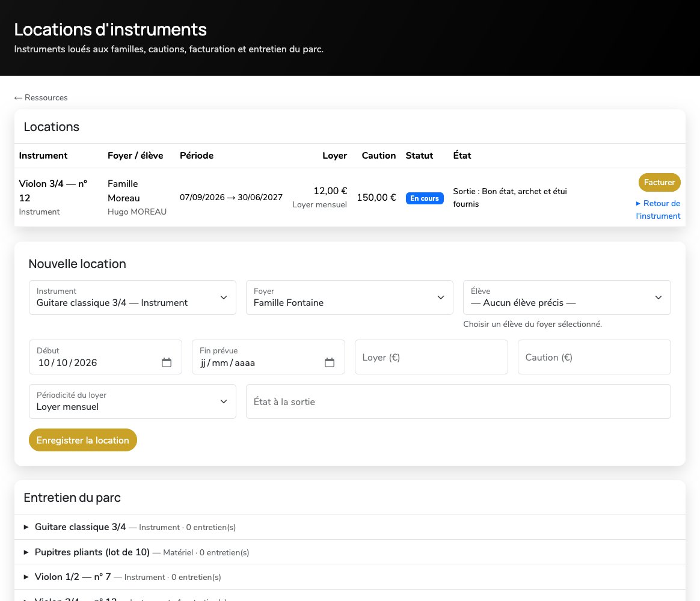Open the Foyer dropdown showing Famille Fontaine
The width and height of the screenshot is (700, 601).
[349, 297]
